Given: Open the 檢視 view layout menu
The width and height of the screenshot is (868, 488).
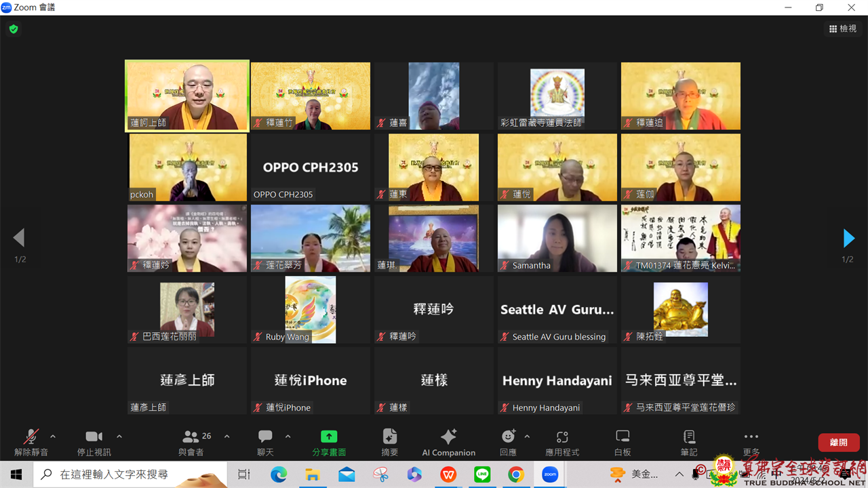Looking at the screenshot, I should point(843,28).
